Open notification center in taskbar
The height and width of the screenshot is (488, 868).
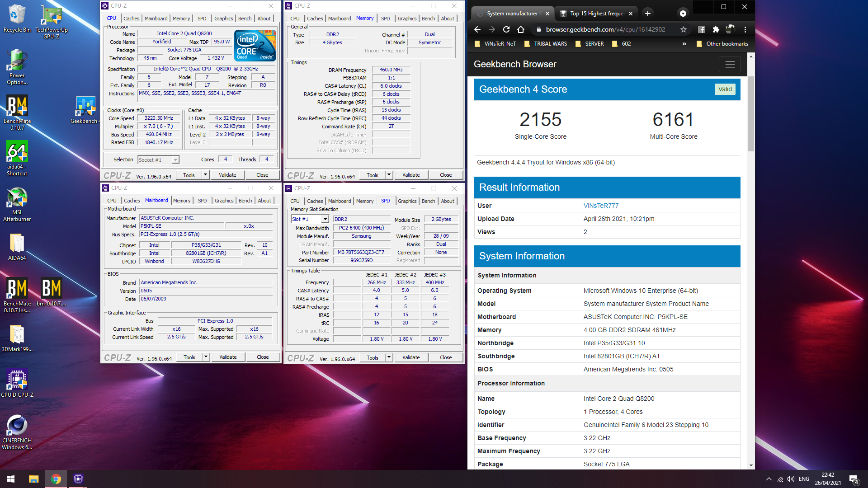pyautogui.click(x=854, y=479)
